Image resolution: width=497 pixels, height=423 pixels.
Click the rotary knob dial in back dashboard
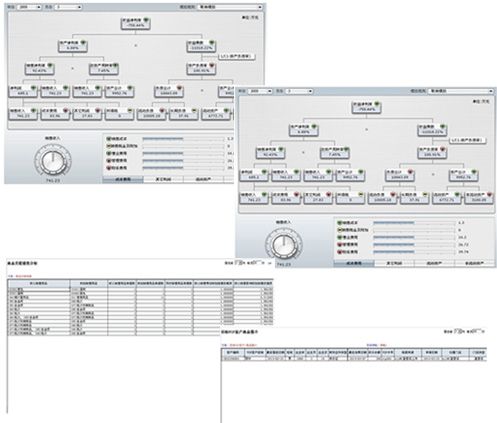tap(53, 161)
